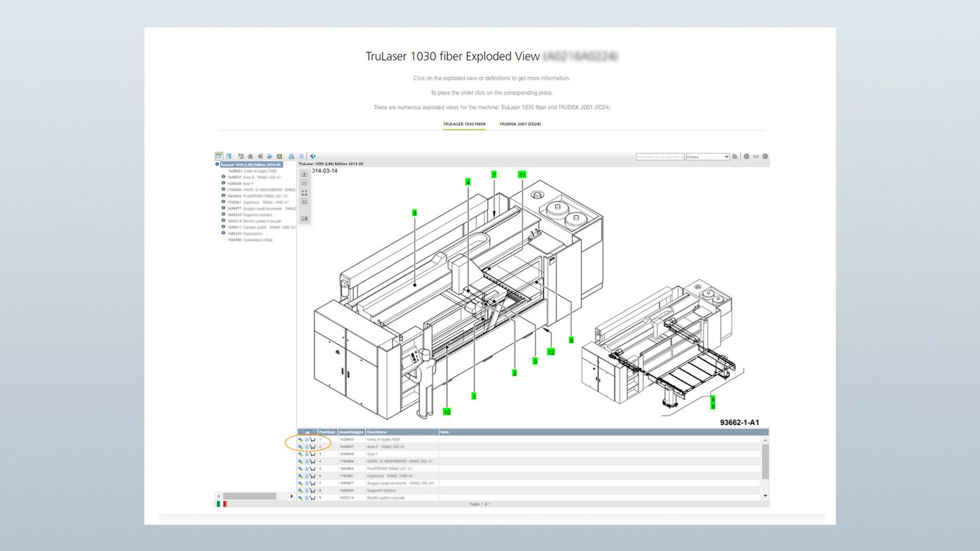Click the home/up arrow toolbar icon

click(x=250, y=156)
